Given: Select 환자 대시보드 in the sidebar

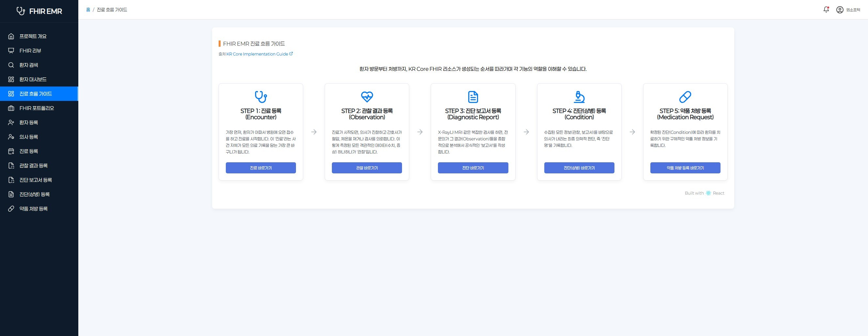Looking at the screenshot, I should 39,80.
